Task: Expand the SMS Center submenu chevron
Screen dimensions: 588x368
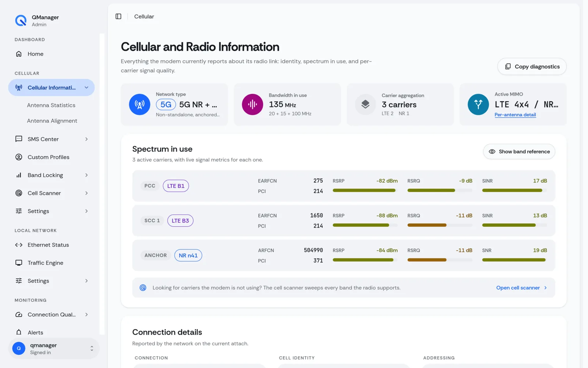Action: pos(86,139)
